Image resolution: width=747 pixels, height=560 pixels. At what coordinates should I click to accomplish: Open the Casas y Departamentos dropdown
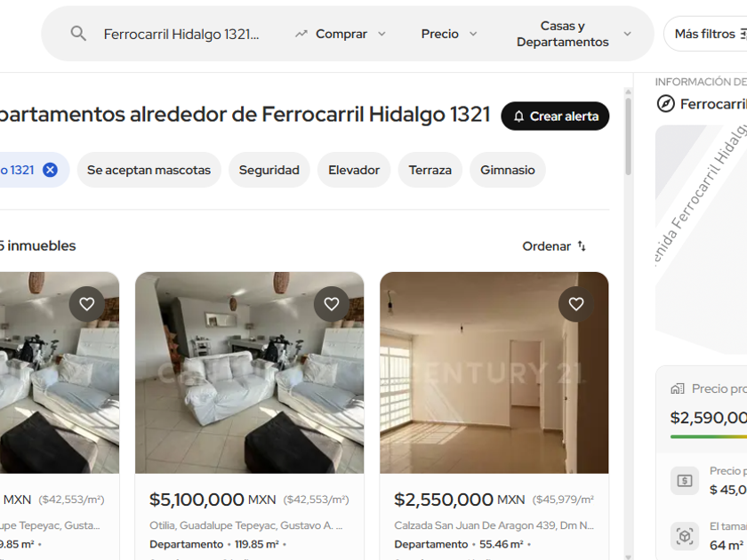coord(574,34)
